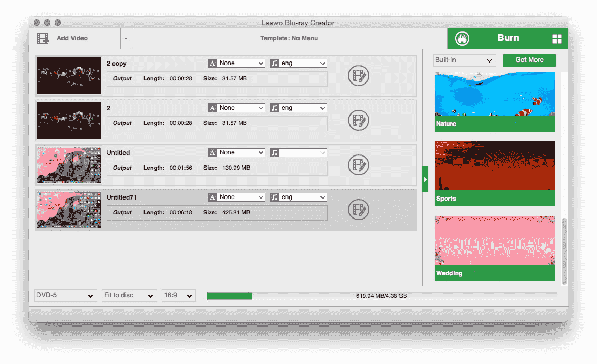Open the Fit to disc quality dropdown
This screenshot has height=364, width=597.
129,295
